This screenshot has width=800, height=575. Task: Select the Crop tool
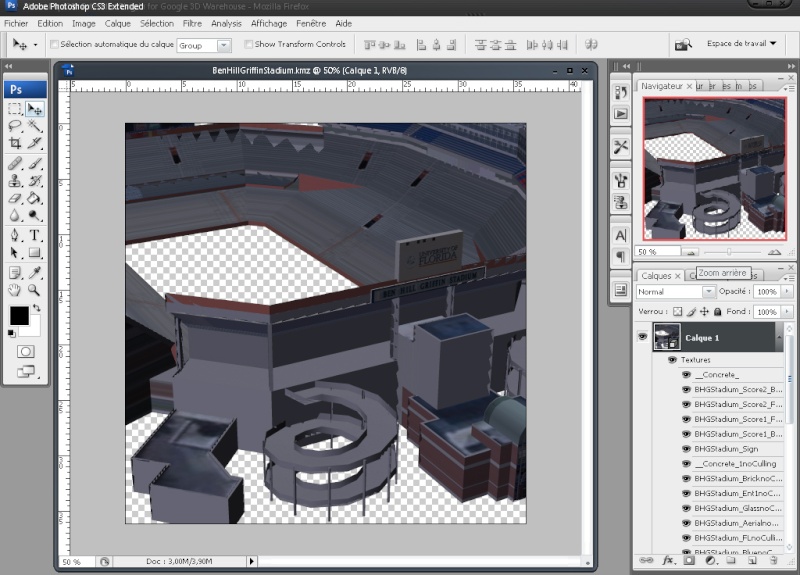pyautogui.click(x=15, y=143)
